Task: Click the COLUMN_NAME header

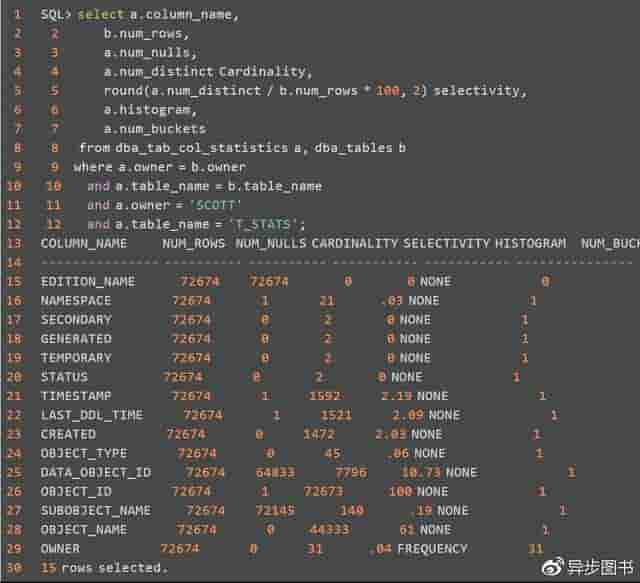Action: pyautogui.click(x=84, y=243)
